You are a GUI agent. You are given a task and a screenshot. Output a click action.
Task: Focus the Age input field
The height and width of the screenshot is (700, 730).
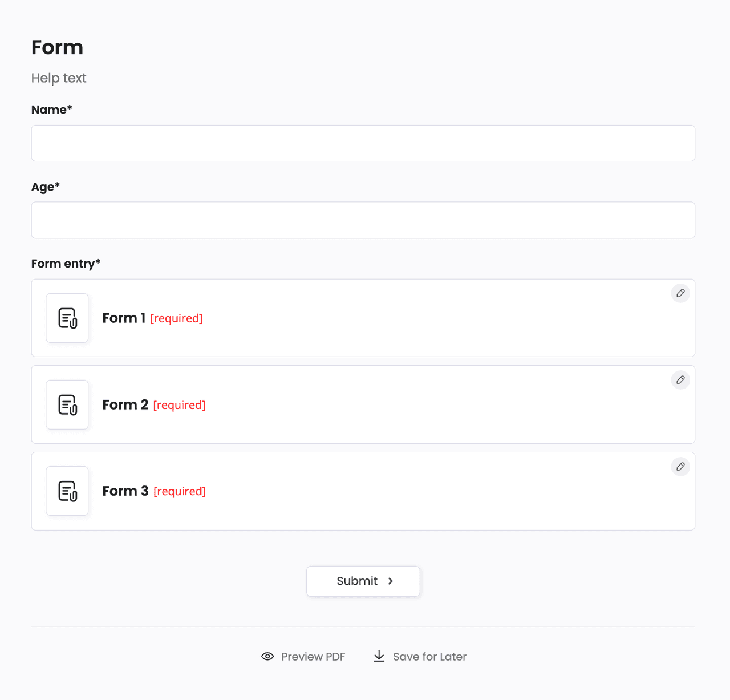363,220
